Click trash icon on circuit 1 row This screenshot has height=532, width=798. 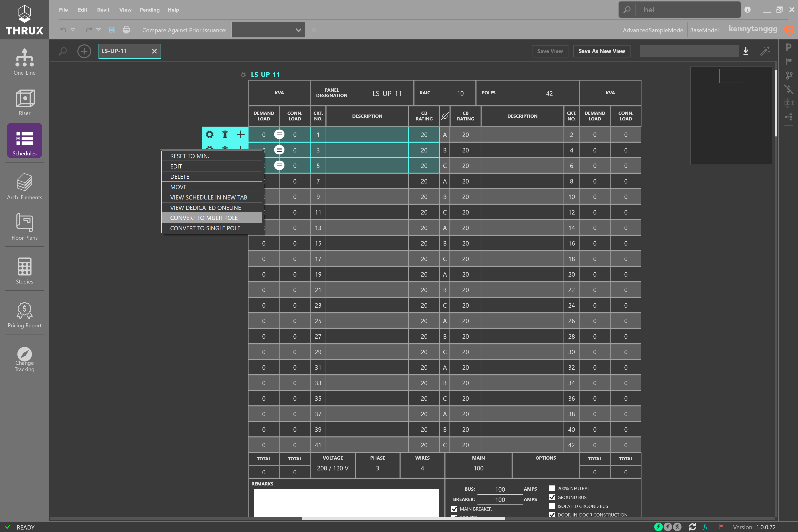pos(225,134)
